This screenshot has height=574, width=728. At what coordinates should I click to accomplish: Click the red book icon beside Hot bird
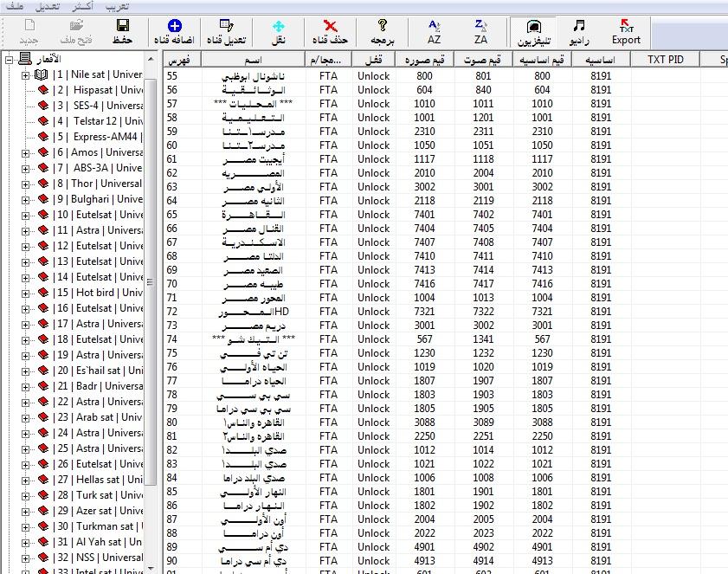pyautogui.click(x=43, y=293)
